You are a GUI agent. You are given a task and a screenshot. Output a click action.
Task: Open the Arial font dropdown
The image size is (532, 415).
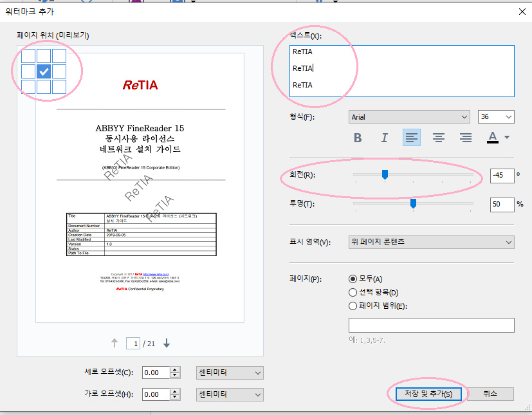pyautogui.click(x=409, y=117)
